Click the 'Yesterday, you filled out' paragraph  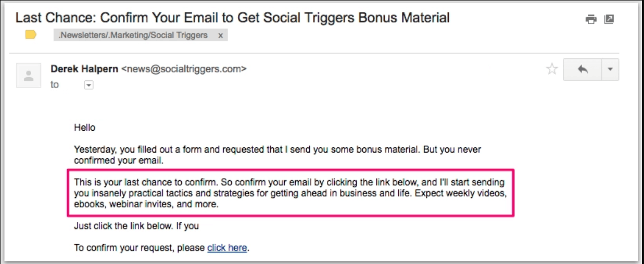tap(277, 155)
